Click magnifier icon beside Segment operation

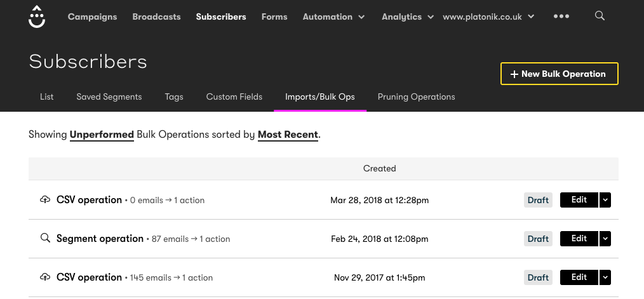coord(45,239)
